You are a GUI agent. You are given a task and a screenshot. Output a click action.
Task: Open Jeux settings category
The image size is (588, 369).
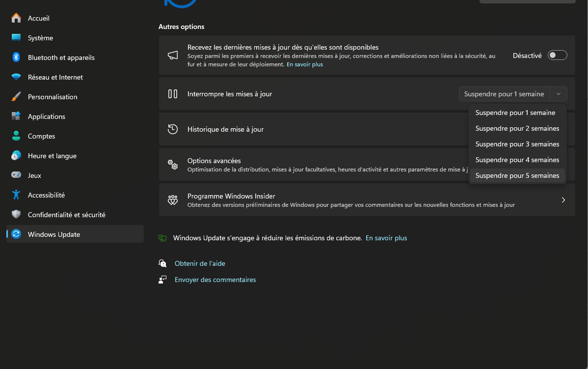tap(75, 175)
